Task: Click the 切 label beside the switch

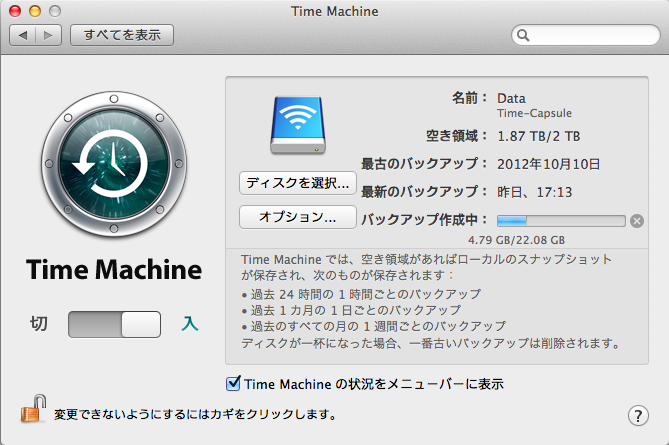Action: (x=38, y=323)
